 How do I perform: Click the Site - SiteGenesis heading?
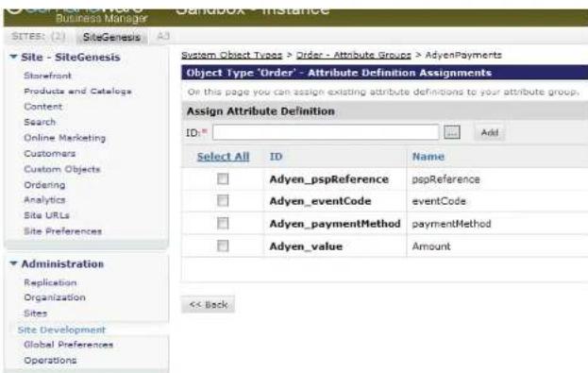click(x=71, y=57)
